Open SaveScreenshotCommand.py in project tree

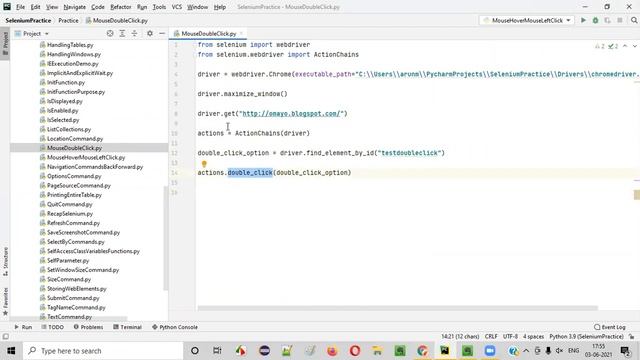[83, 232]
